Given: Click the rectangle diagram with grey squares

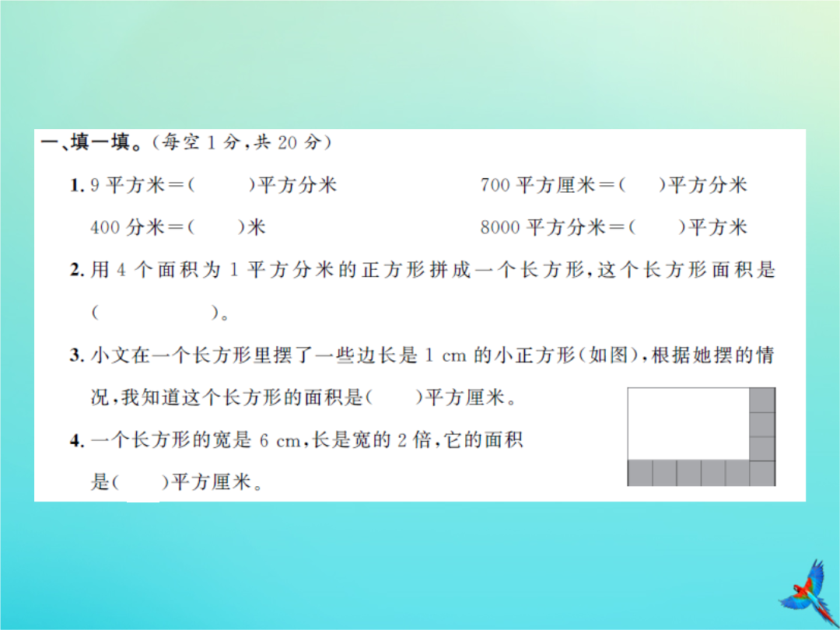Looking at the screenshot, I should (702, 436).
